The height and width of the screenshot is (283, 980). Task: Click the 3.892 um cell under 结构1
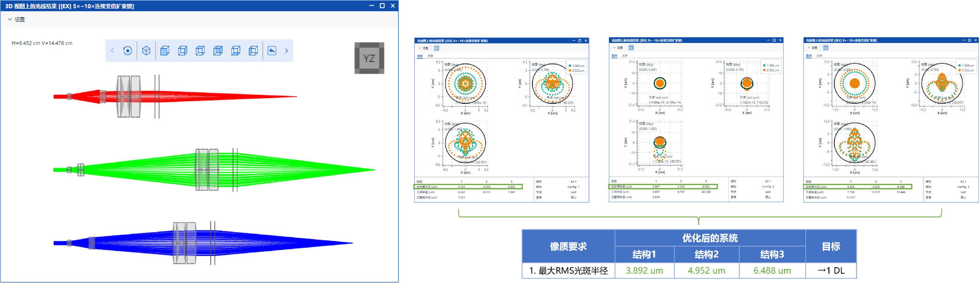[x=644, y=271]
